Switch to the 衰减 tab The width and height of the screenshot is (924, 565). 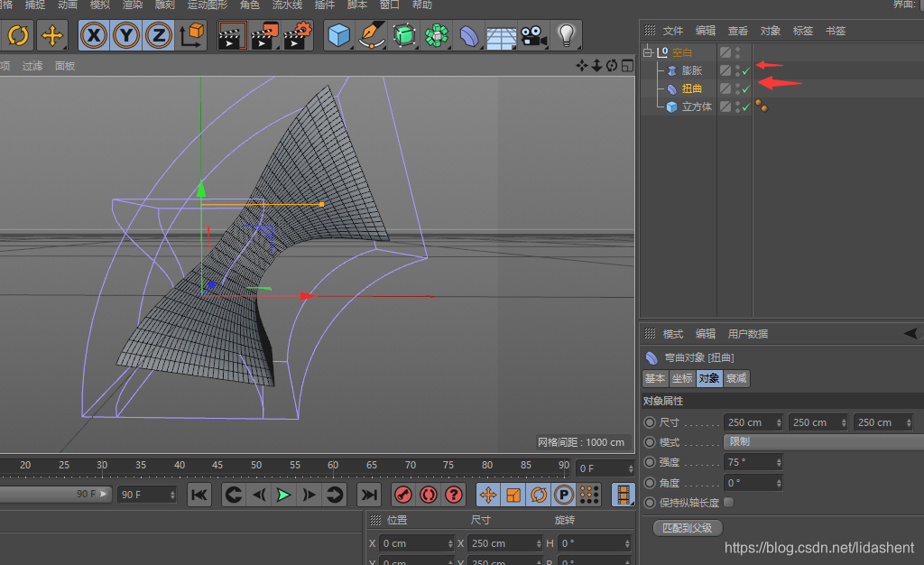736,378
